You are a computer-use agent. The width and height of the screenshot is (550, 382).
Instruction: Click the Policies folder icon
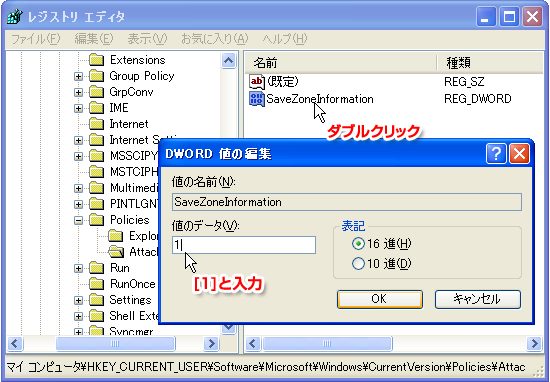click(x=96, y=220)
